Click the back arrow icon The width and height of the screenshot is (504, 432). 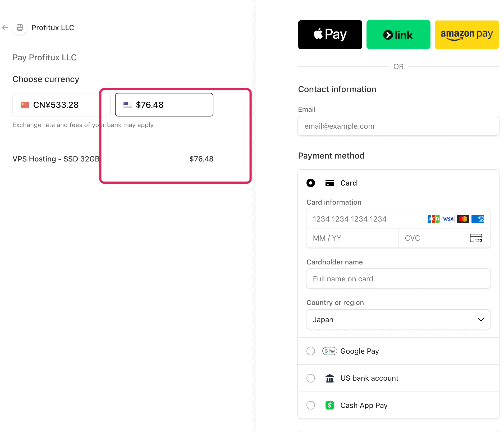[x=5, y=28]
